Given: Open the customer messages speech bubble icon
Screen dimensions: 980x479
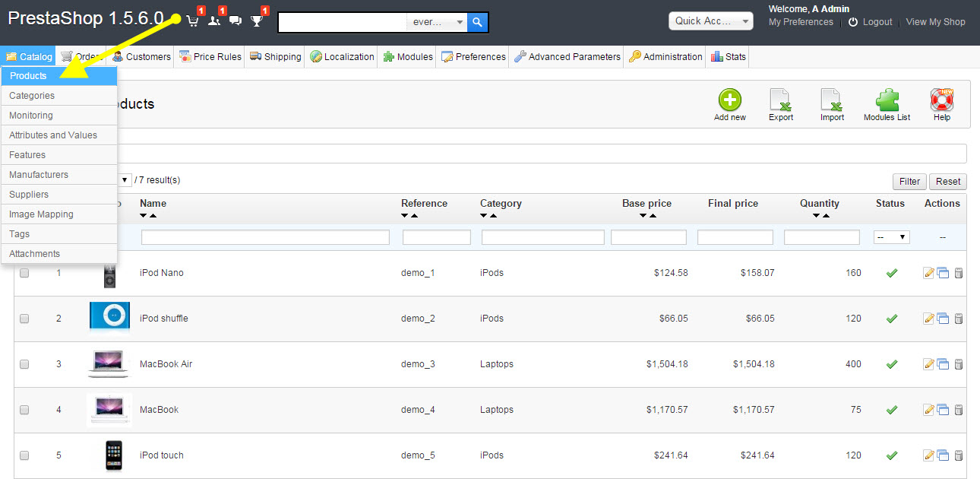Looking at the screenshot, I should (236, 21).
